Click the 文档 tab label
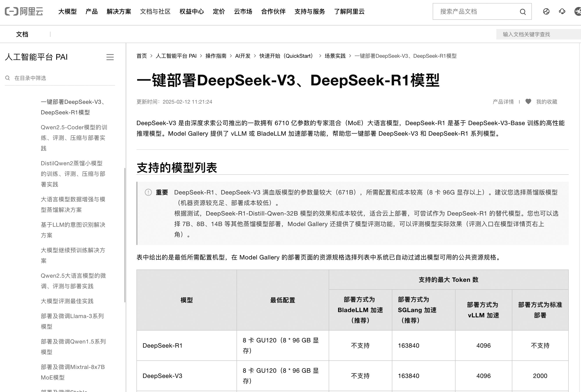The height and width of the screenshot is (392, 581). pyautogui.click(x=22, y=34)
